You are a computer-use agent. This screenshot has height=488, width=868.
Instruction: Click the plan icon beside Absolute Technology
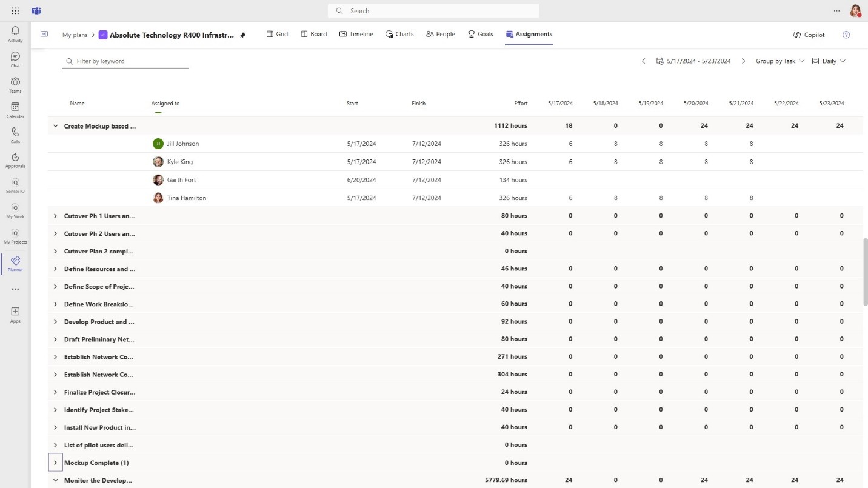[x=103, y=35]
